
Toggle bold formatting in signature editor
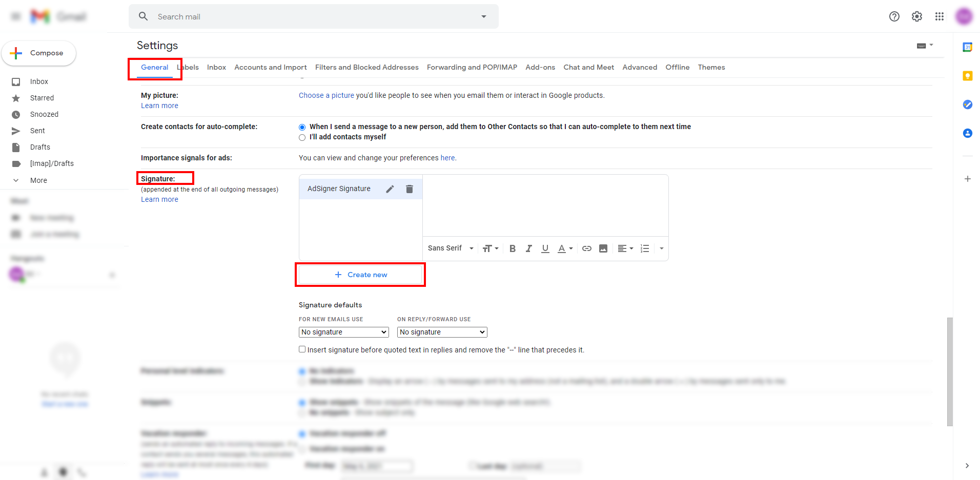512,248
